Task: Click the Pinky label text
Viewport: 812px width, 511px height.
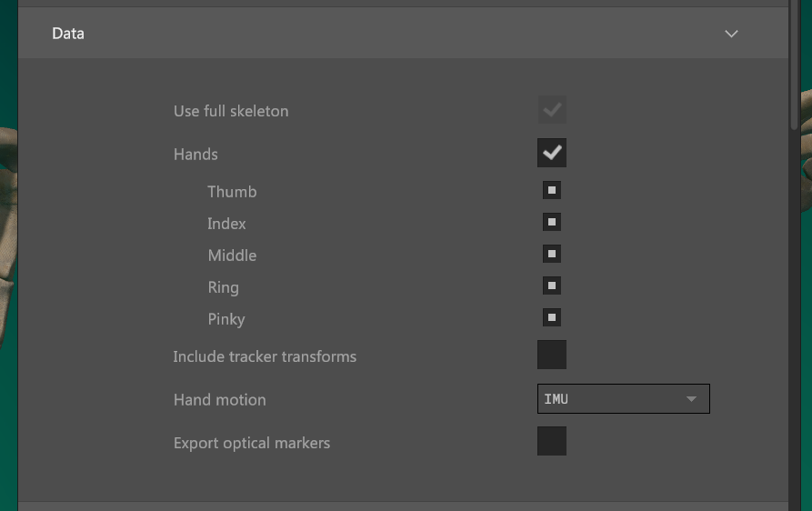Action: click(226, 319)
